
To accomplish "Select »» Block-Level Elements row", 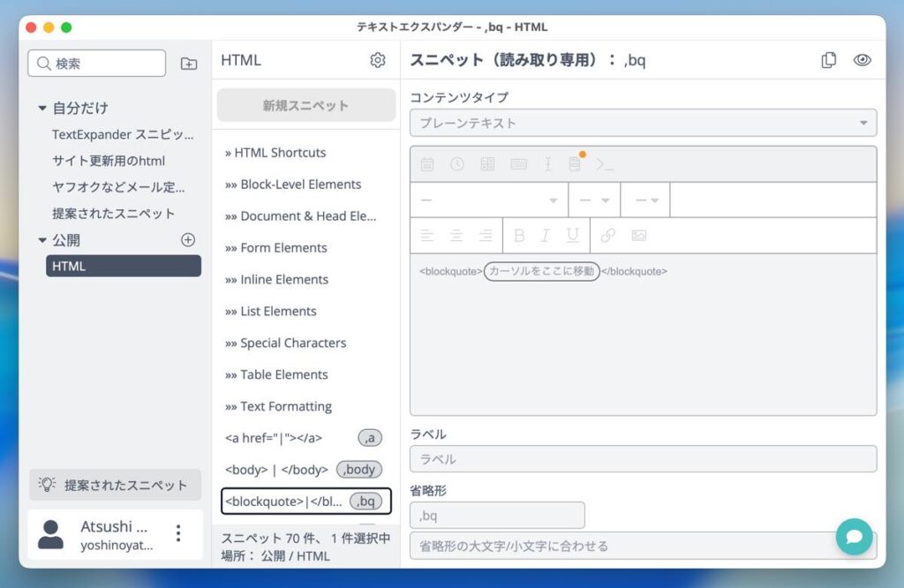I will click(306, 184).
